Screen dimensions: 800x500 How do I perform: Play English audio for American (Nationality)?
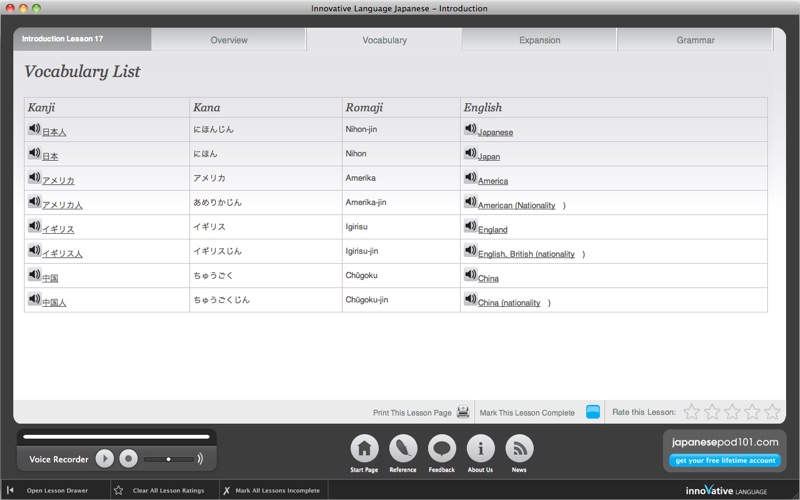(x=470, y=202)
